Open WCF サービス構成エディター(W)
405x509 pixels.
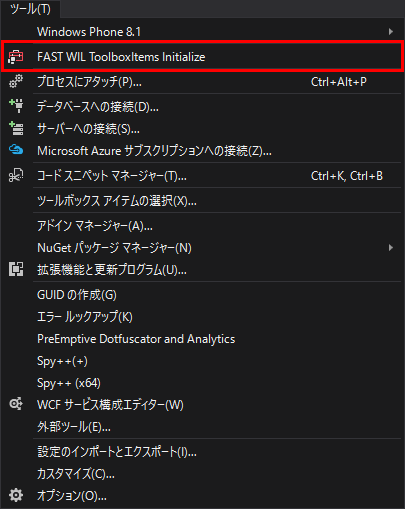click(x=202, y=404)
